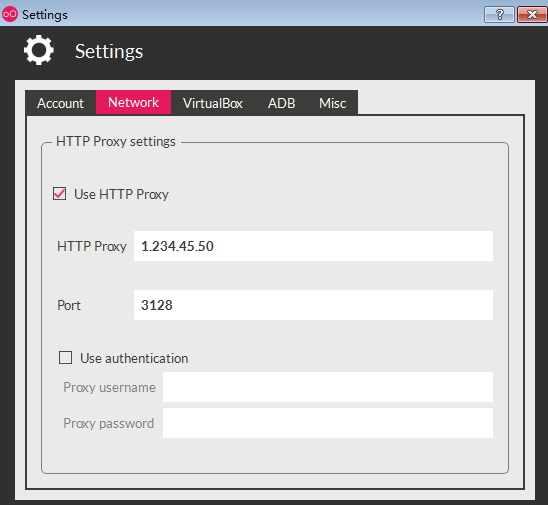This screenshot has height=505, width=548.
Task: Go to the Misc tab
Action: click(x=332, y=103)
